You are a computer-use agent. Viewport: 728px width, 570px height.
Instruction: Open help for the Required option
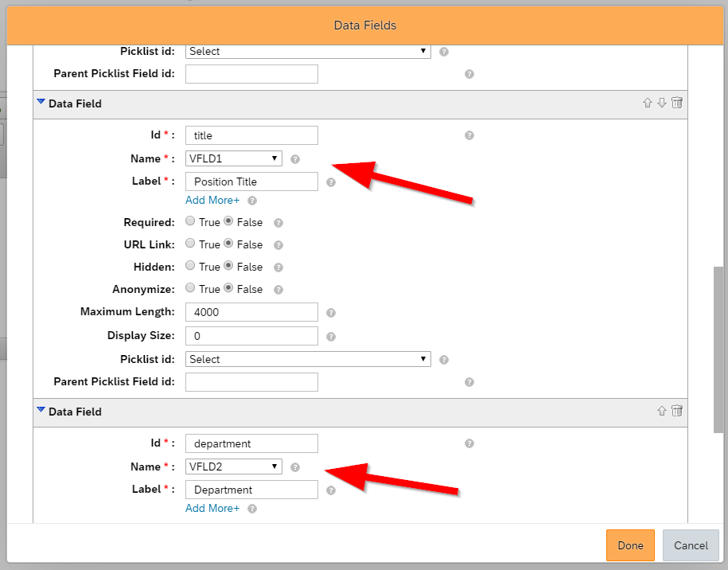pyautogui.click(x=278, y=223)
